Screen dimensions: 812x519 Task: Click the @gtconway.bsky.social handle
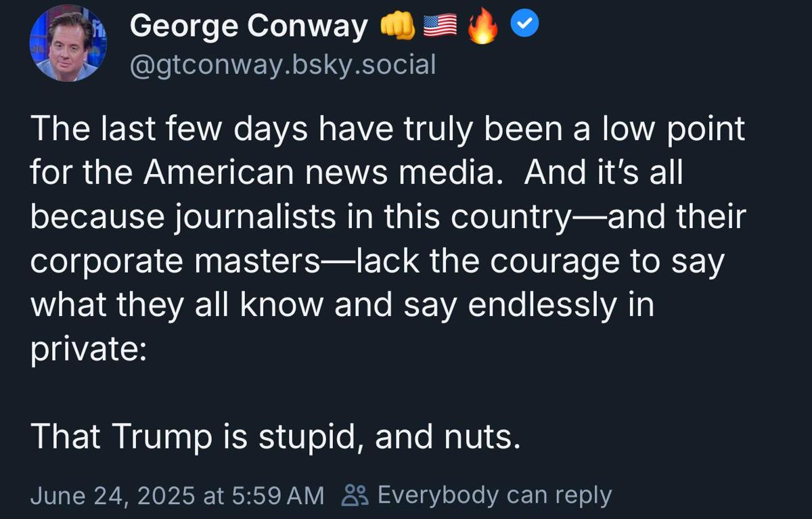pos(282,64)
